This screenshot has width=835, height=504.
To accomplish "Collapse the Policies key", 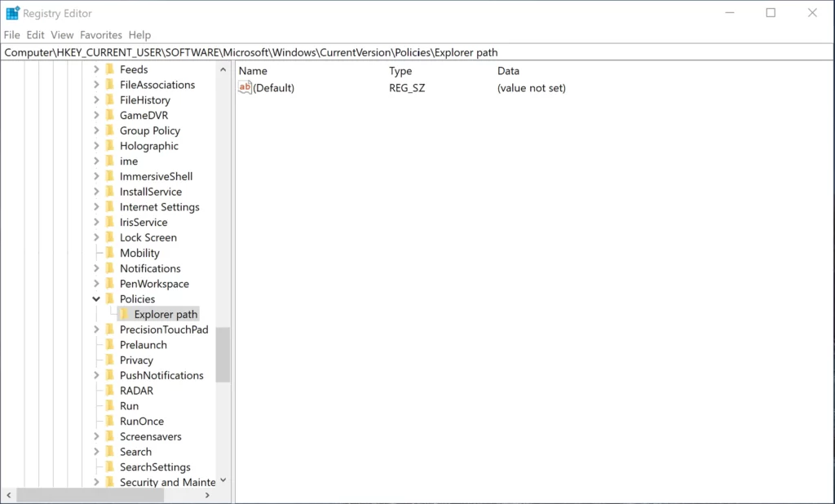I will tap(96, 298).
